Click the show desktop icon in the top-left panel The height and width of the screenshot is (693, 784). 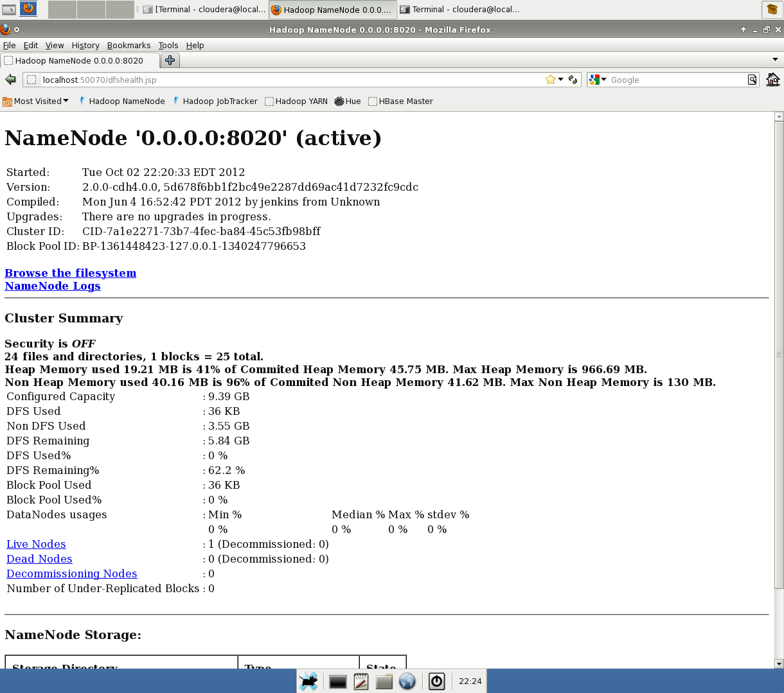pos(9,10)
